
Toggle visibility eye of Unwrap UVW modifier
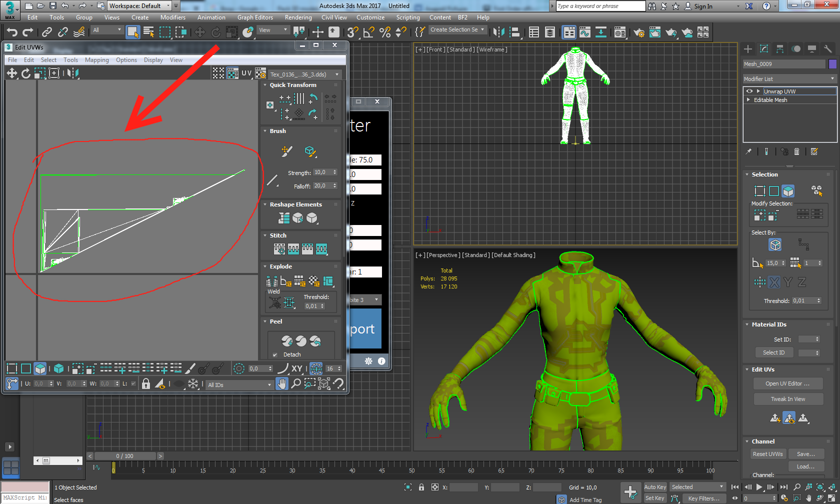click(749, 91)
